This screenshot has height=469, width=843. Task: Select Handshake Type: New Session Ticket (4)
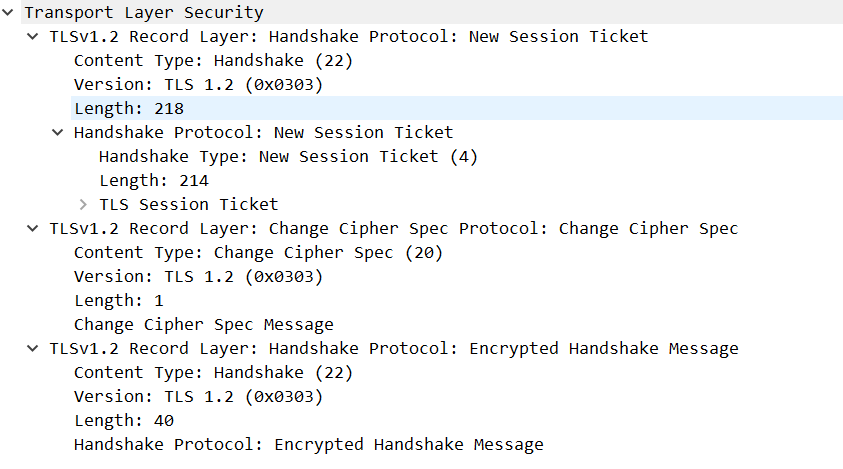point(288,157)
